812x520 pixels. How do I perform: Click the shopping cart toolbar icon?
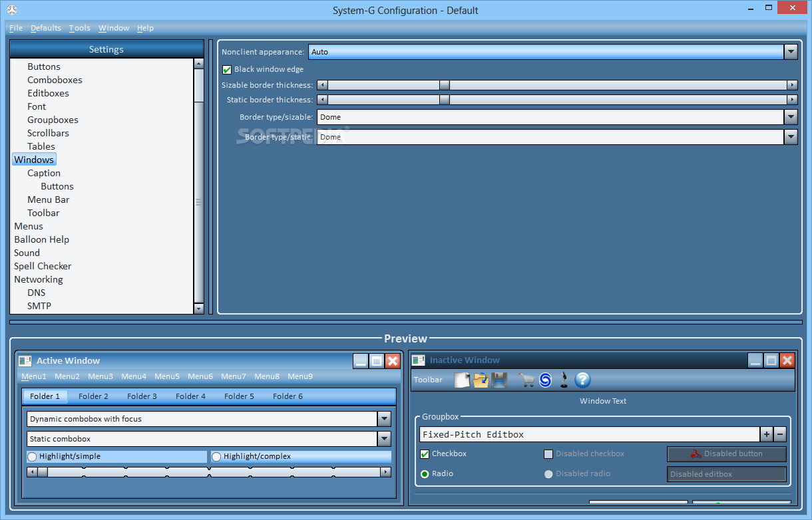[x=527, y=380]
